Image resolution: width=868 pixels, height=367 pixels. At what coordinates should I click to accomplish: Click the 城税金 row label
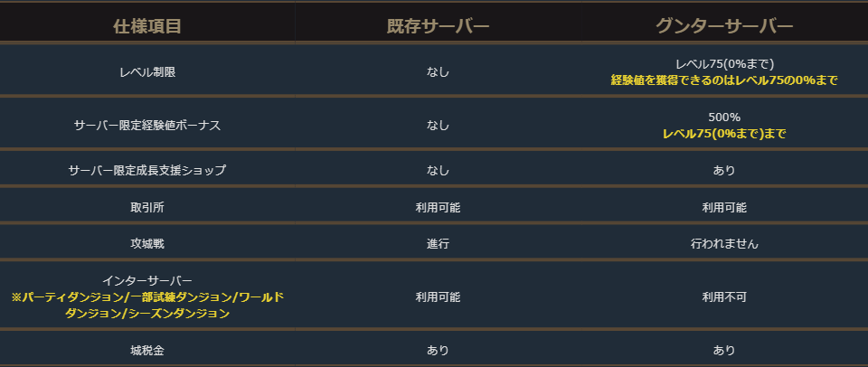click(x=147, y=350)
